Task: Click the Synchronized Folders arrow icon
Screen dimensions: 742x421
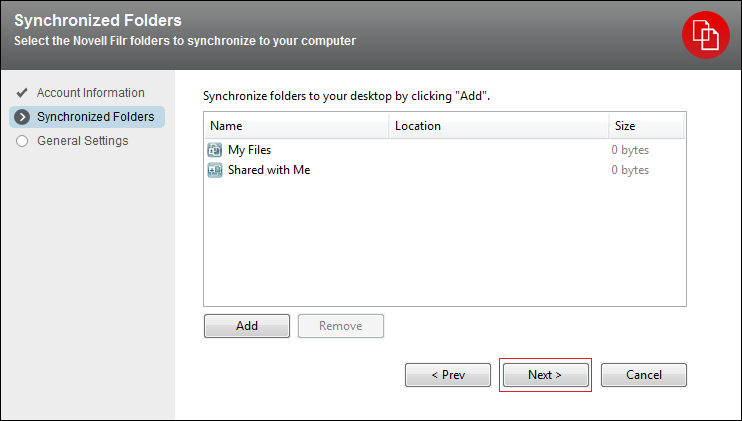Action: pyautogui.click(x=22, y=117)
